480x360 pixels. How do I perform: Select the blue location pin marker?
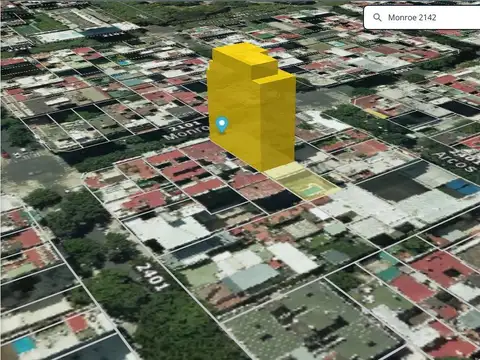(x=222, y=125)
